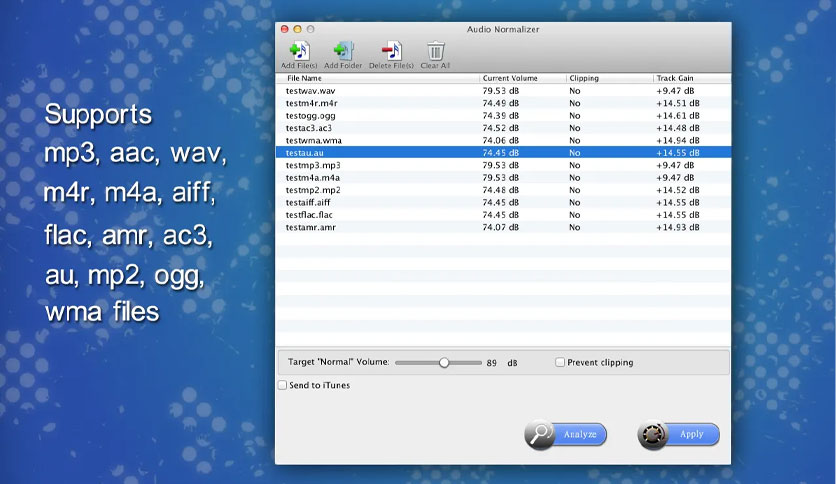Click the 74.48 dB volume cell
The width and height of the screenshot is (836, 484).
pos(501,190)
